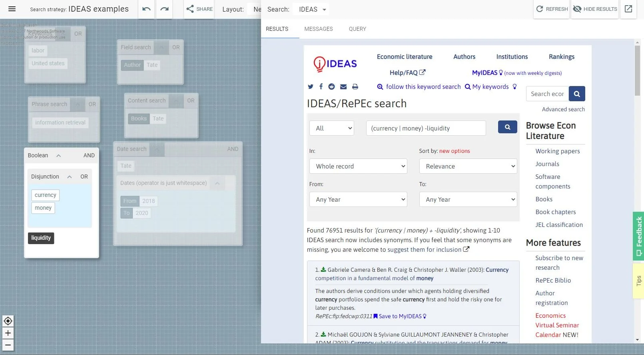Open the Authors menu item
The width and height of the screenshot is (644, 355).
click(464, 57)
